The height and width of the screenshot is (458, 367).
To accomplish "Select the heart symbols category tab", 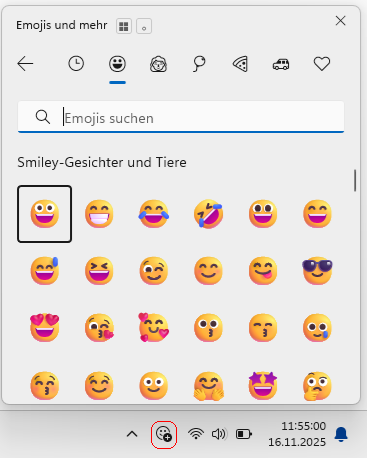I will (x=322, y=64).
